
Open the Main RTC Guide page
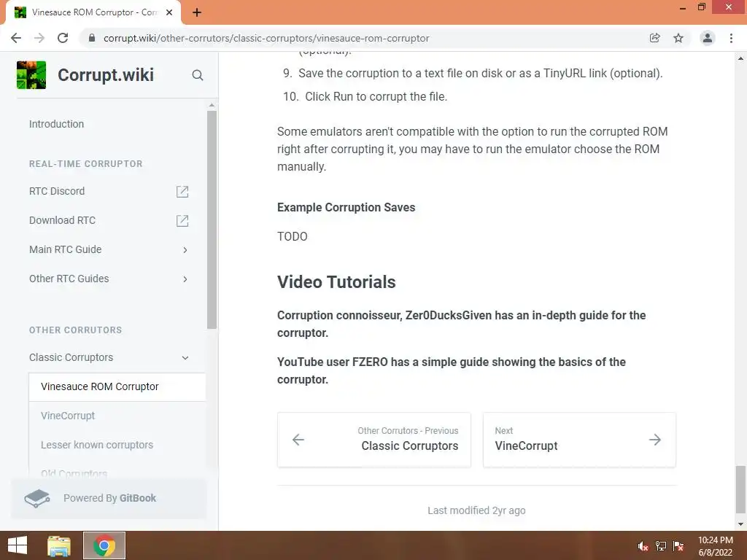(65, 249)
